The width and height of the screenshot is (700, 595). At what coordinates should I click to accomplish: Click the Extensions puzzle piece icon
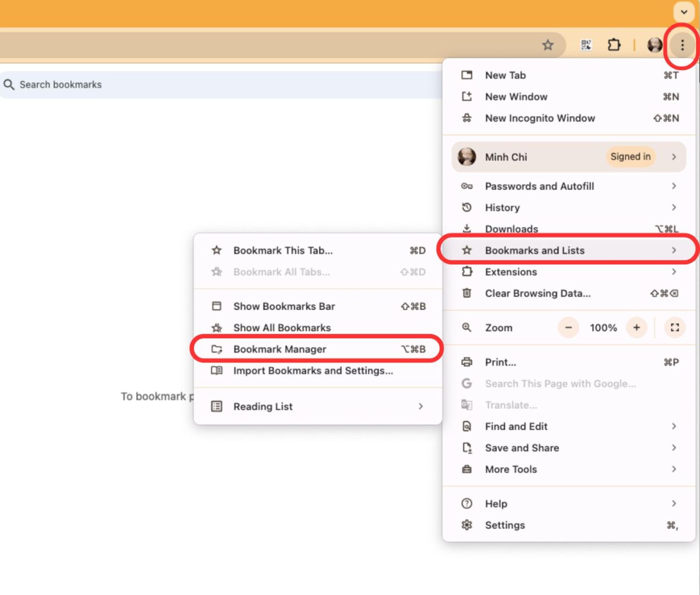pyautogui.click(x=614, y=45)
